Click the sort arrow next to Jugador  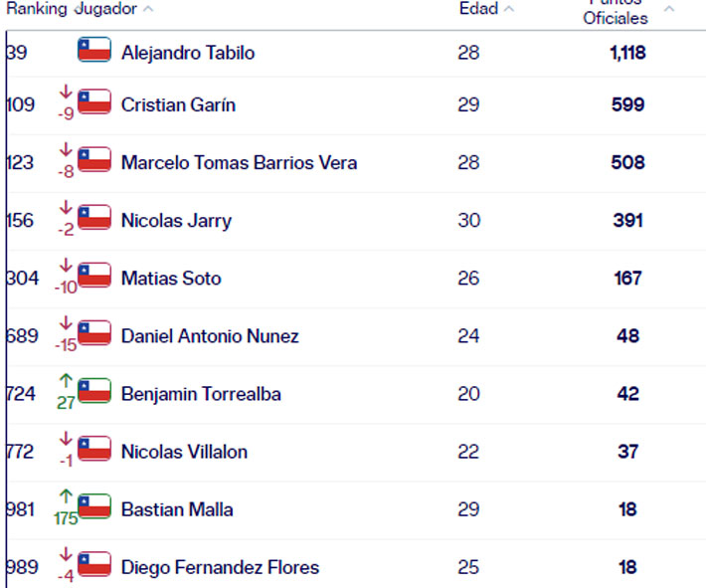(x=148, y=9)
